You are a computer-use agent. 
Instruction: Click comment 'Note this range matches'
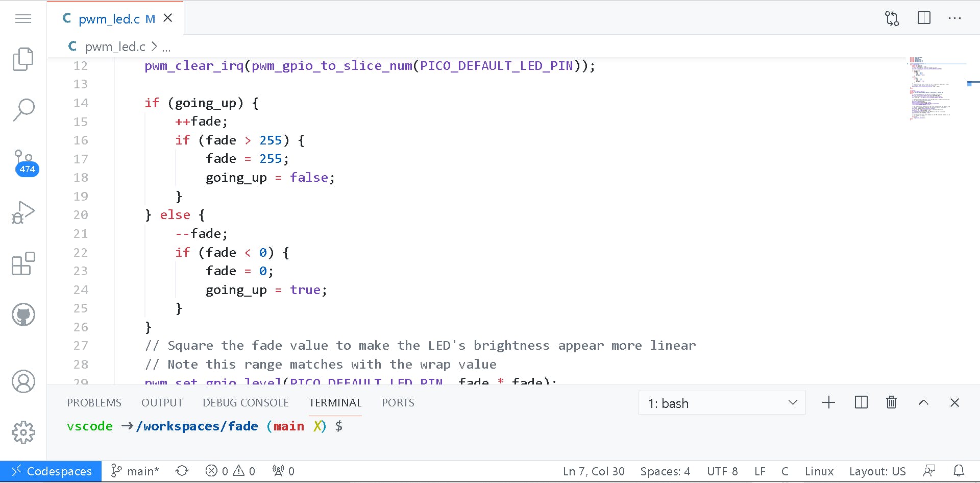click(321, 365)
